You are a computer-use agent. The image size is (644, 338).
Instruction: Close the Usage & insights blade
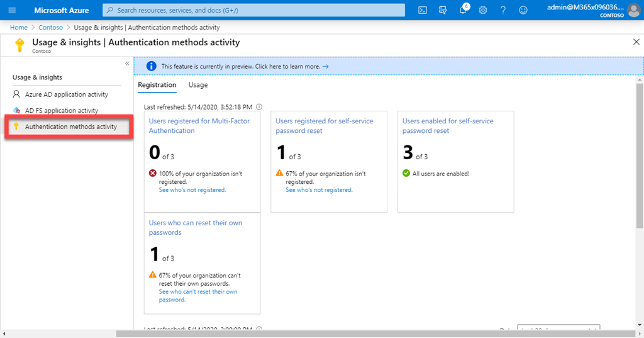635,42
